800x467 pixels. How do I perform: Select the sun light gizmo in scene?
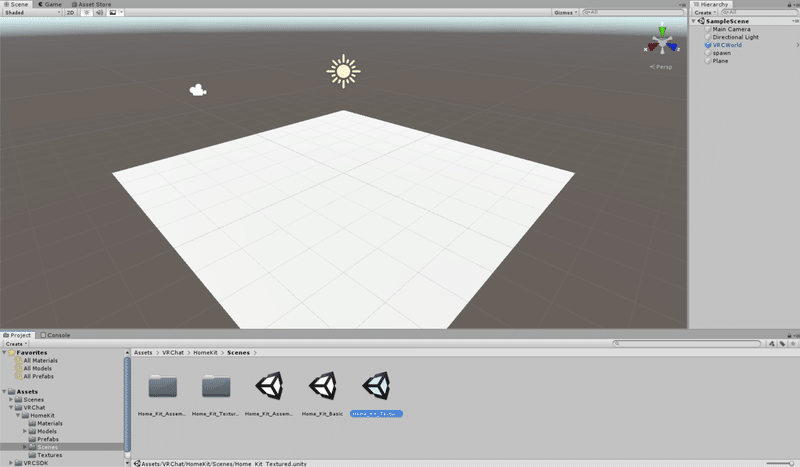coord(343,71)
